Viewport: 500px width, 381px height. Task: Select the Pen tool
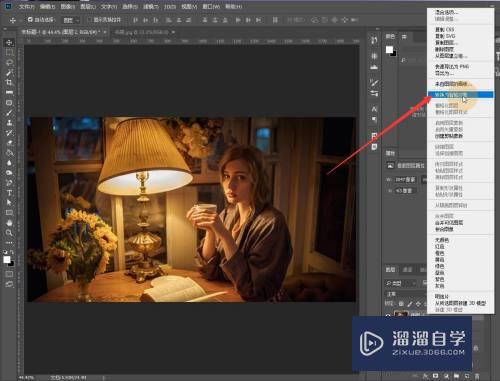click(x=9, y=183)
